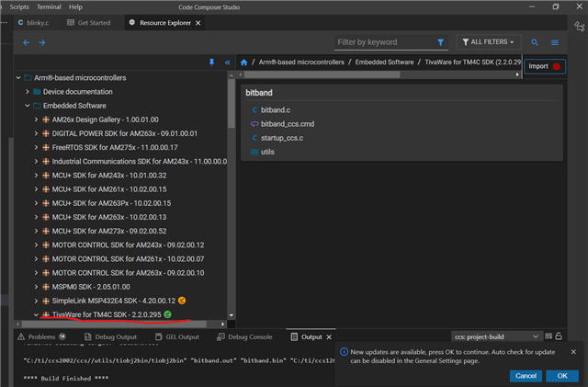The height and width of the screenshot is (387, 588).
Task: Toggle output scroll lock icon
Action: [559, 336]
